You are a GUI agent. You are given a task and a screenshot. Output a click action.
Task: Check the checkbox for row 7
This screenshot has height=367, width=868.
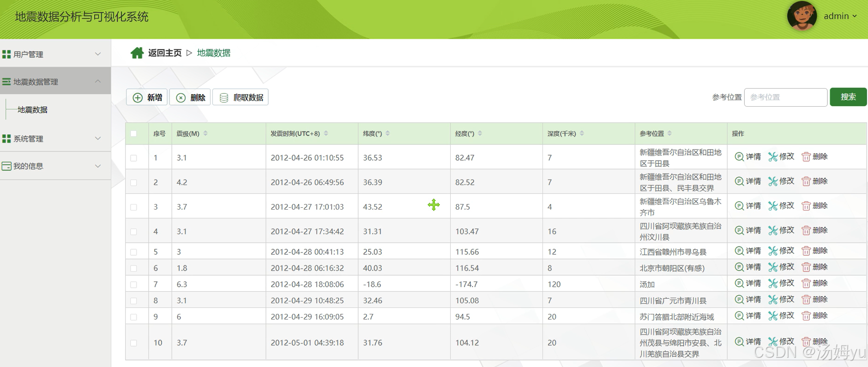tap(133, 284)
